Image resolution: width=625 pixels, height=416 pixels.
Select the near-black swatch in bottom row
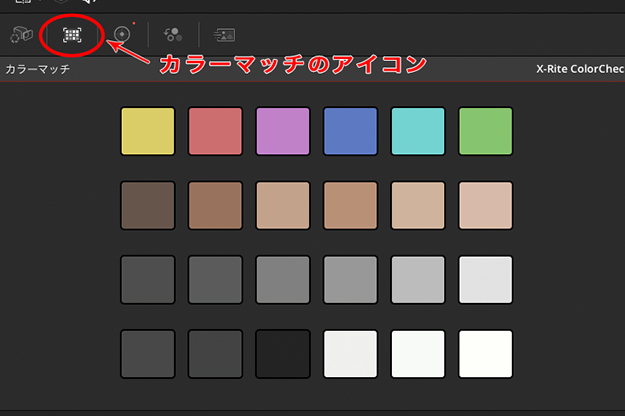283,354
